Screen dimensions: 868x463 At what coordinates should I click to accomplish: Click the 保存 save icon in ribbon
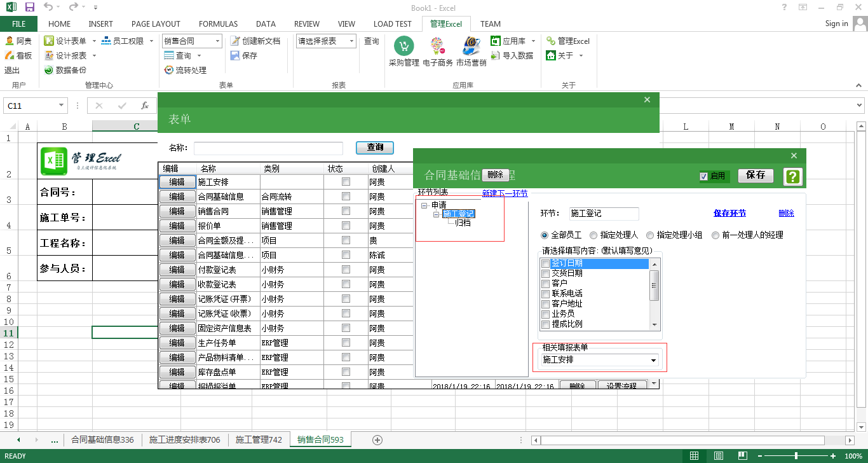pos(235,55)
